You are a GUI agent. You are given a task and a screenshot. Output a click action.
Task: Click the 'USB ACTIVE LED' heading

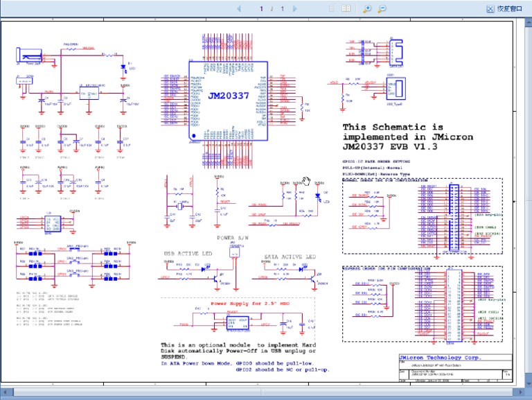click(x=187, y=254)
